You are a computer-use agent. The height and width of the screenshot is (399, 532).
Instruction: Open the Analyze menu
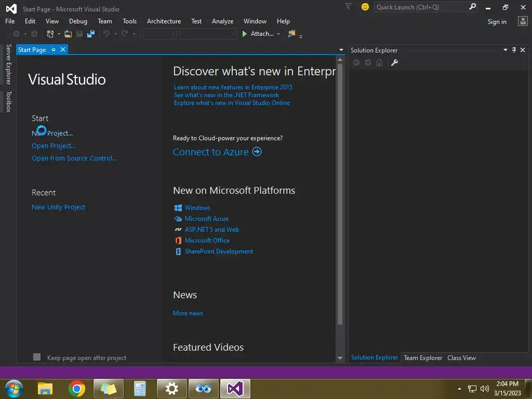(x=222, y=21)
